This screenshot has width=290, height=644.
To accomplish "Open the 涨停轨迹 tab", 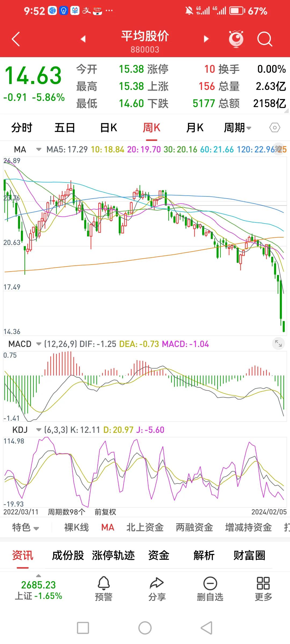I will [x=113, y=555].
